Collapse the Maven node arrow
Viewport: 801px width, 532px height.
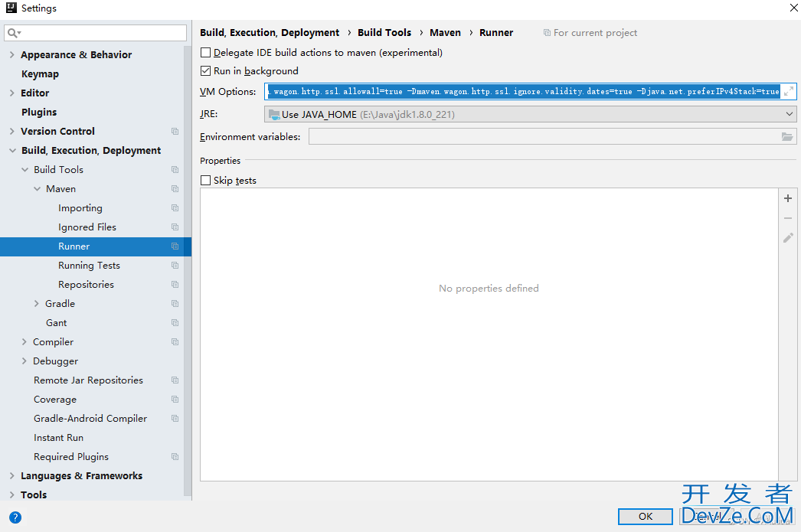tap(37, 189)
